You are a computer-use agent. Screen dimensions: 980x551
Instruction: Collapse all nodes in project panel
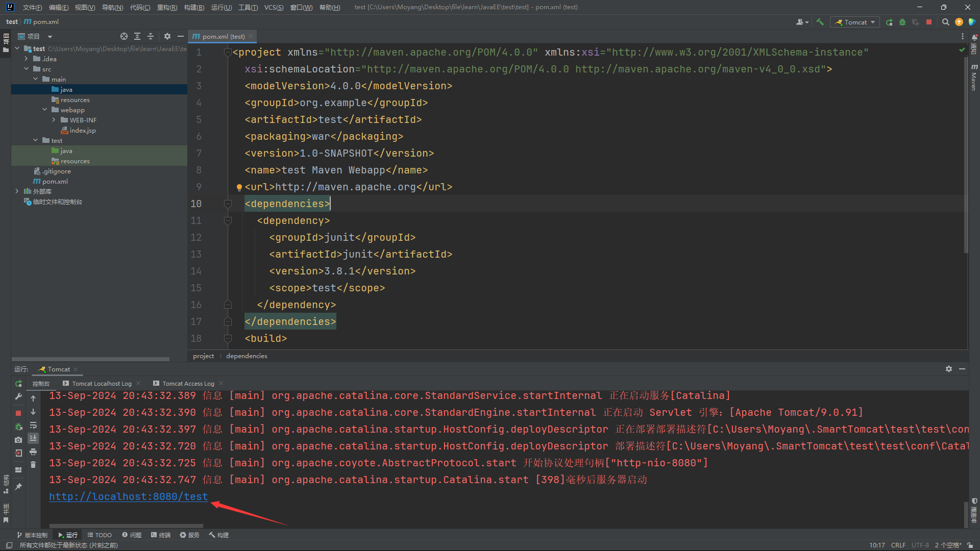(151, 36)
